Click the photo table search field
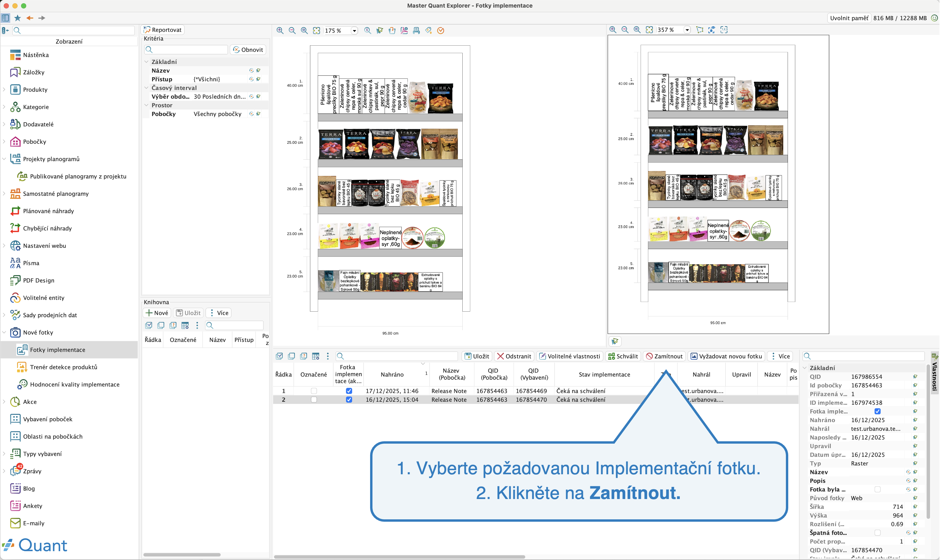Screen dimensions: 940x560 (397, 356)
